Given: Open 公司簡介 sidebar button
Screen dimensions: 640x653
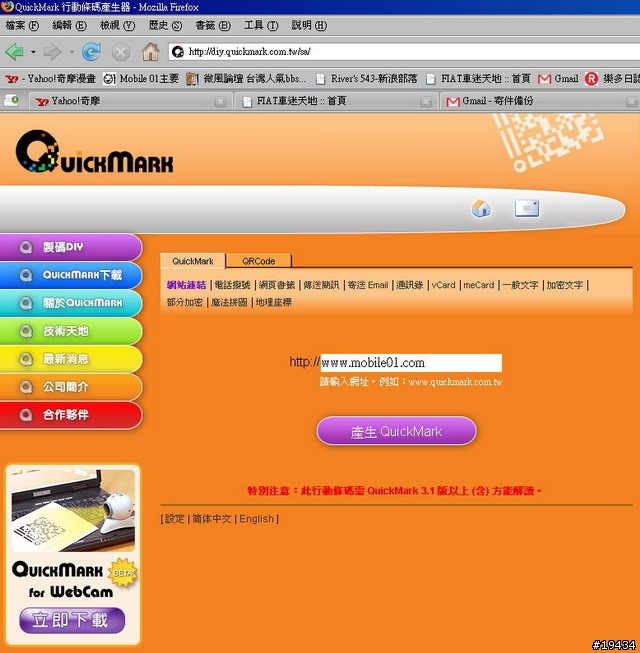Looking at the screenshot, I should 71,387.
